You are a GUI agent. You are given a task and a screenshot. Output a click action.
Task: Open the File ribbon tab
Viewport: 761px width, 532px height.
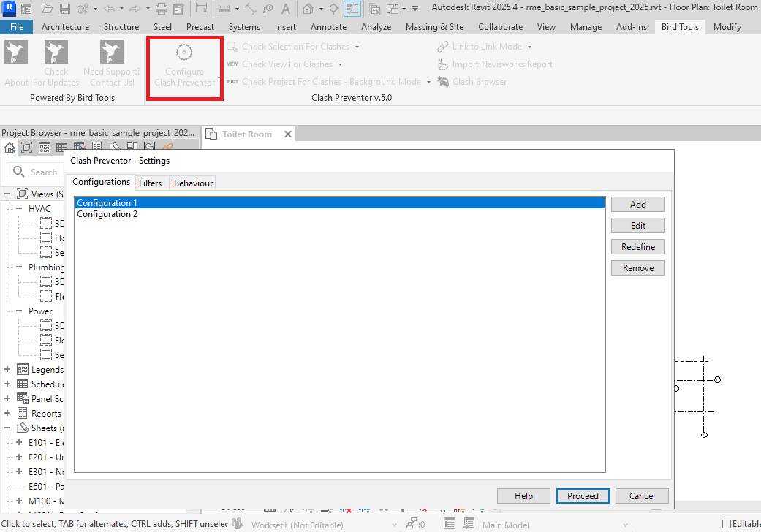17,26
